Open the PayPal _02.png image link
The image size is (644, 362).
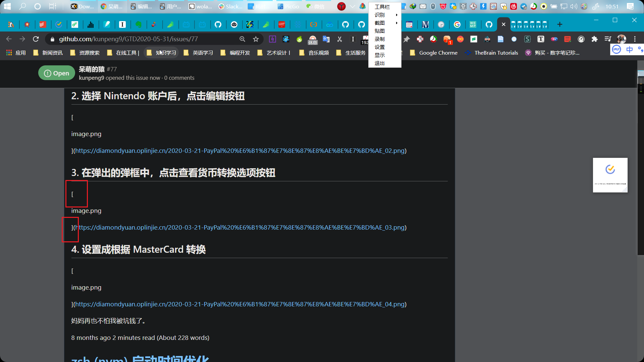(x=239, y=150)
